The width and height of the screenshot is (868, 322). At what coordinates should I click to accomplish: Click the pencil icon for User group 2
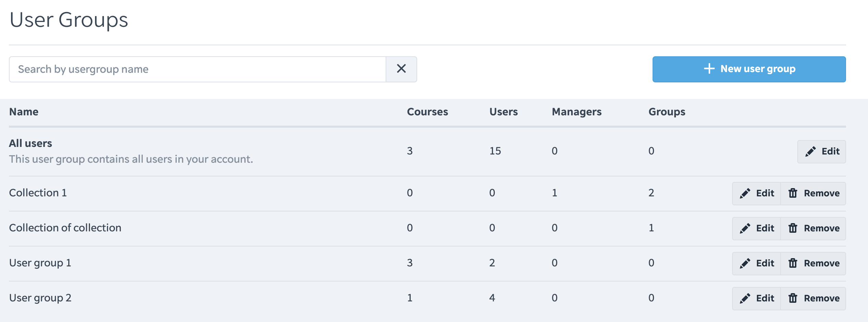(744, 298)
